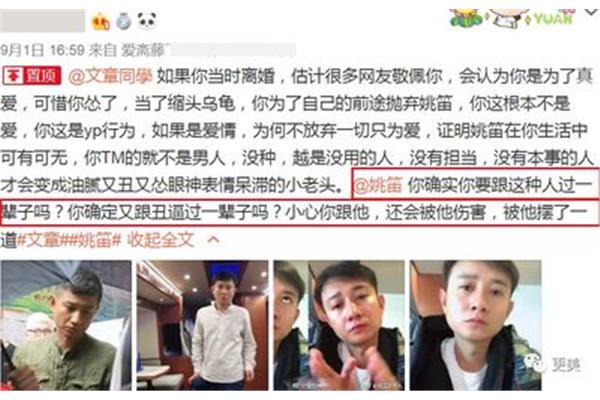Open the post options chevron at top right
The width and height of the screenshot is (600, 400).
(x=592, y=12)
